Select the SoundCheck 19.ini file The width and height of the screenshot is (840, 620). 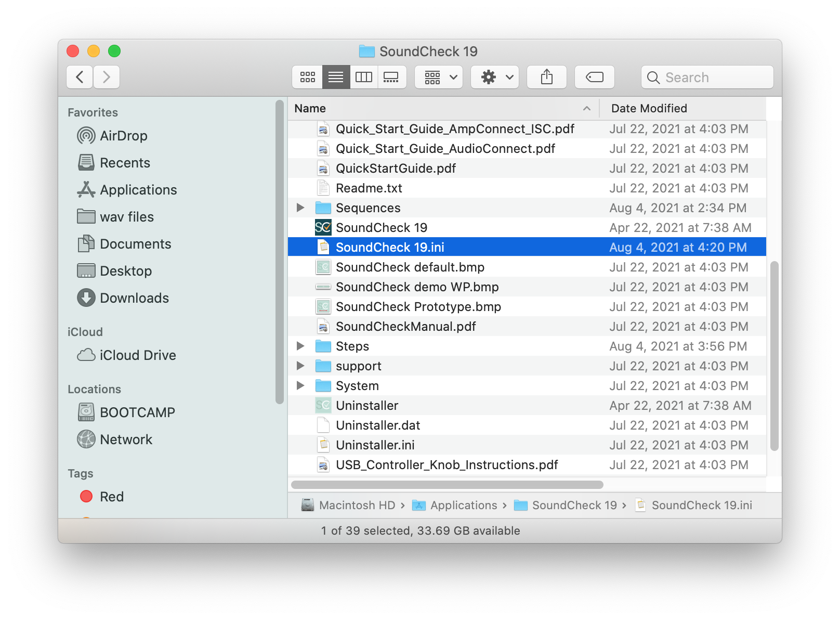pos(527,247)
